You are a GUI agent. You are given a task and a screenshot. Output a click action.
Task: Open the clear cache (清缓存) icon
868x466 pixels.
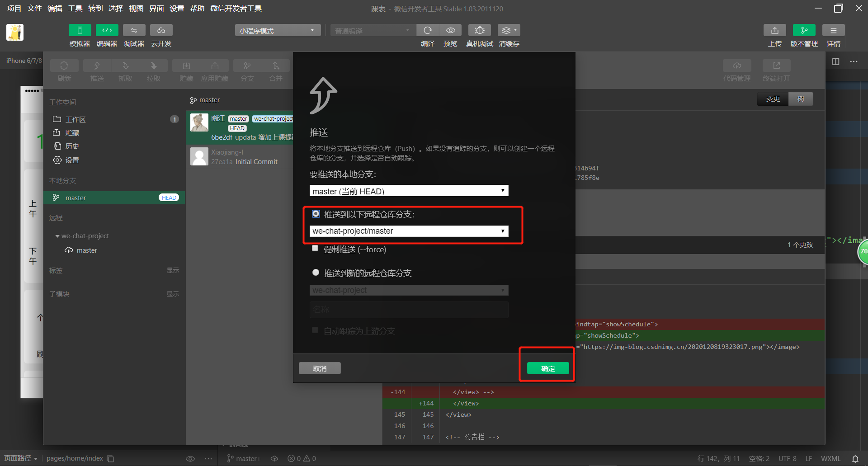509,30
